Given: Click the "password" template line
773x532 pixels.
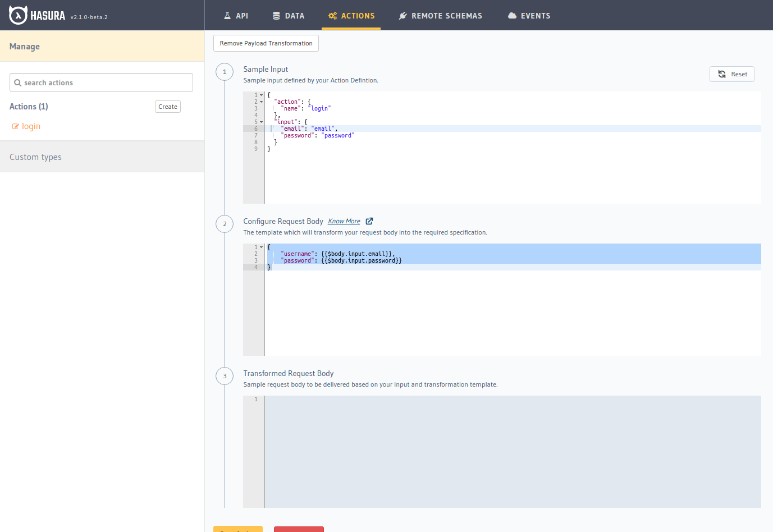Looking at the screenshot, I should pos(341,260).
